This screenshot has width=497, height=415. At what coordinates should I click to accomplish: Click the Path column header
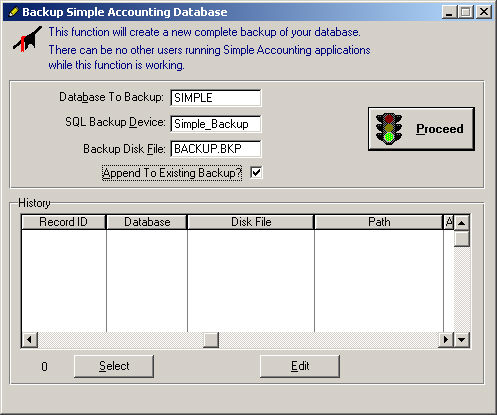[x=379, y=222]
